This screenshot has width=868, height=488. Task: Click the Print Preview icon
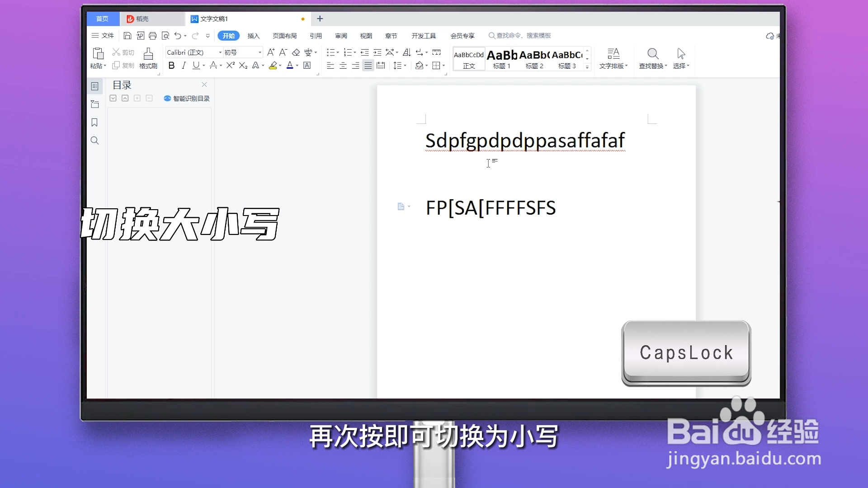(165, 36)
